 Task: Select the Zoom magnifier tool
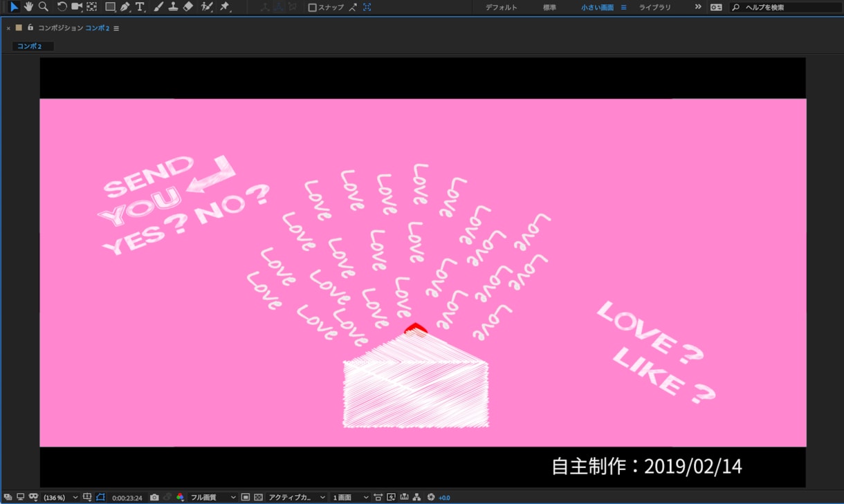(x=44, y=7)
